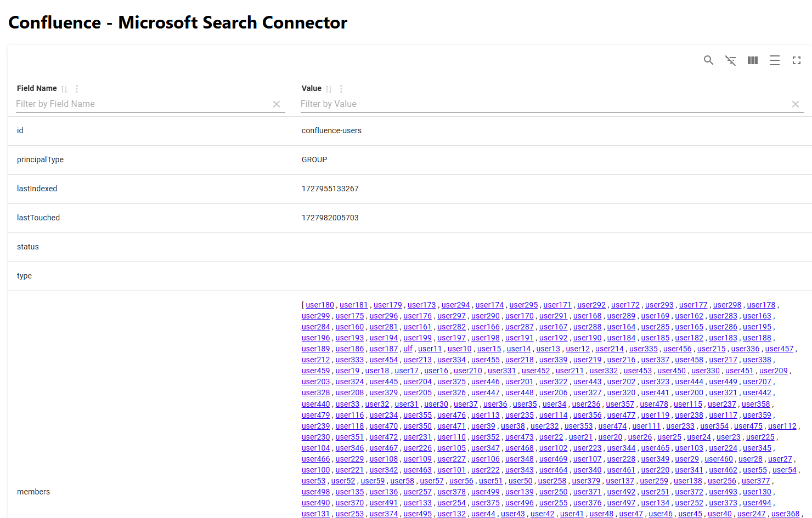
Task: Open member link ulf
Action: [x=408, y=349]
